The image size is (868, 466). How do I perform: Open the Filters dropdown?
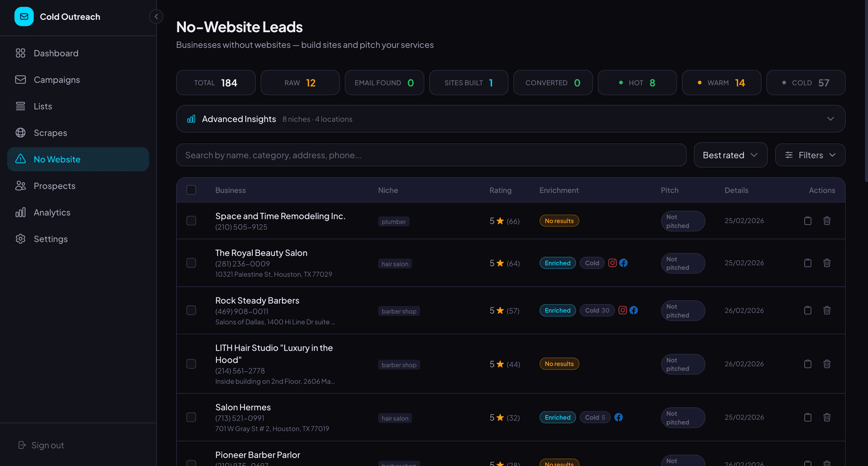click(810, 155)
